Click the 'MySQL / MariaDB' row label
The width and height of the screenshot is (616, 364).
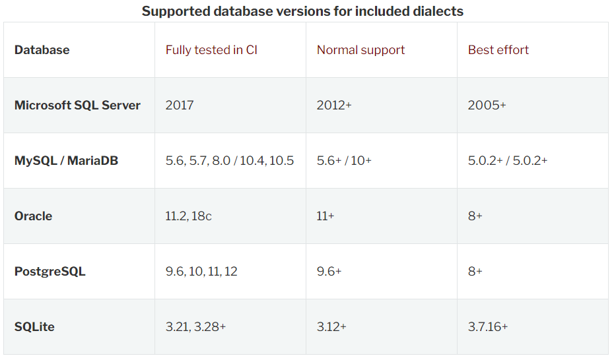(x=66, y=161)
